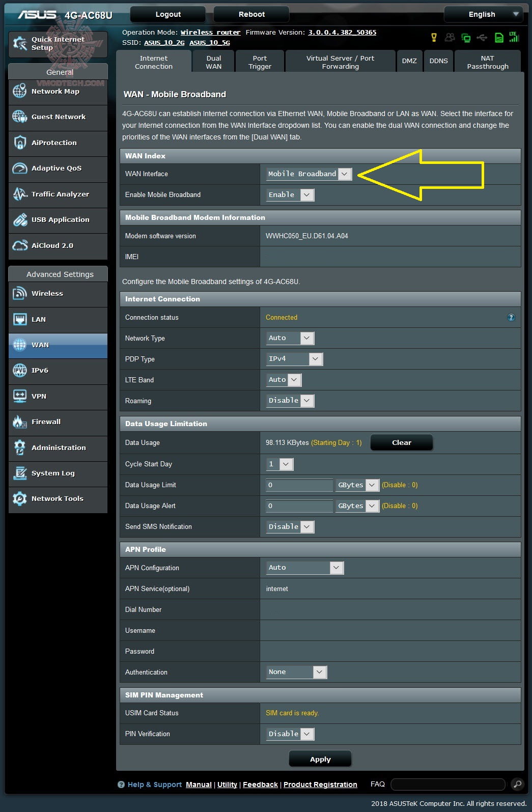Open the English language dropdown
This screenshot has width=532, height=812.
point(483,14)
